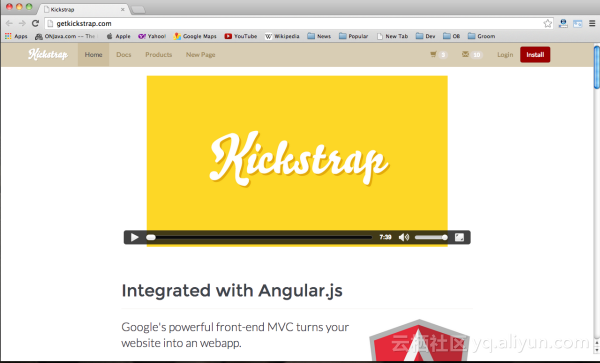
Task: Open the New Tab bookmark
Action: coord(393,36)
